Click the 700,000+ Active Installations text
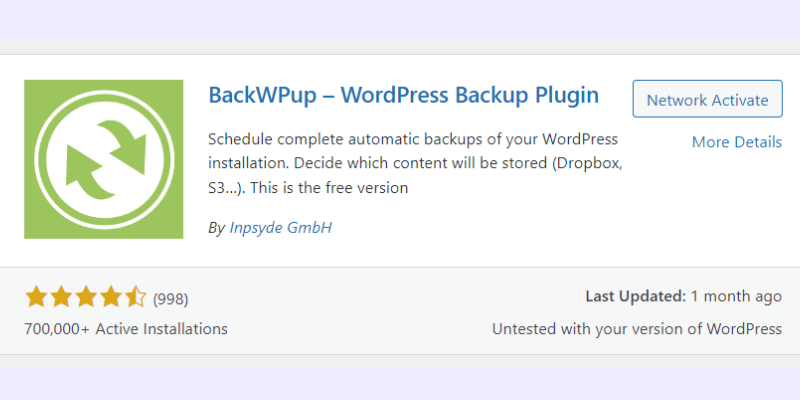Image resolution: width=800 pixels, height=400 pixels. (126, 329)
